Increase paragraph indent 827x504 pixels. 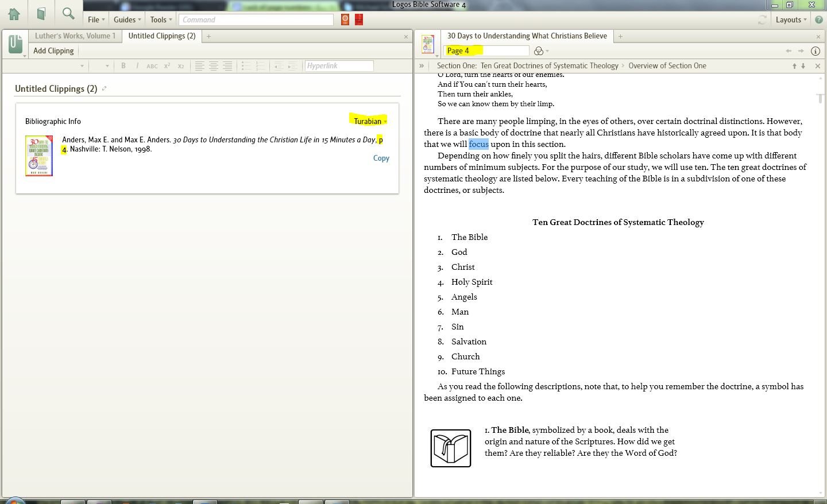293,66
